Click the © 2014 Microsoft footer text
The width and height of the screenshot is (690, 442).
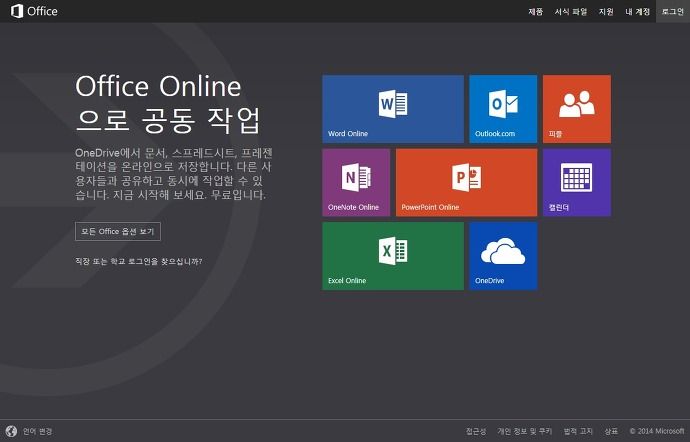[x=657, y=431]
